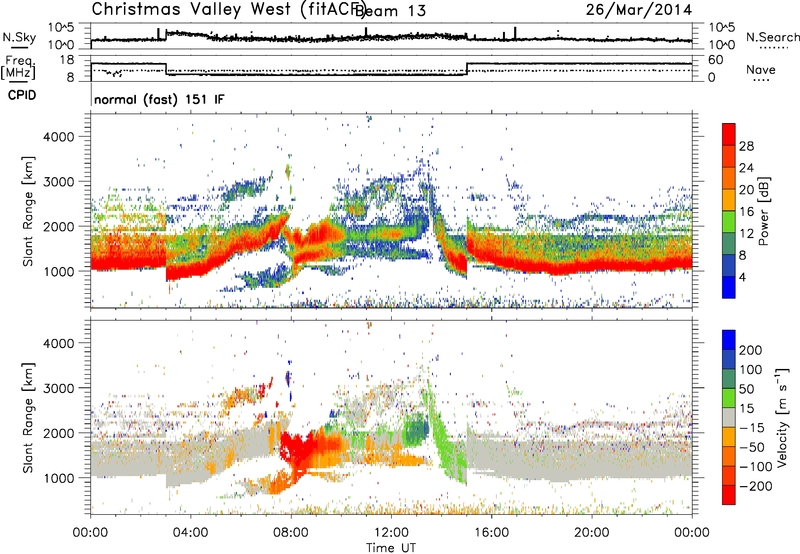Click the 3000 tick on the velocity plot
The image size is (800, 554).
[x=58, y=388]
